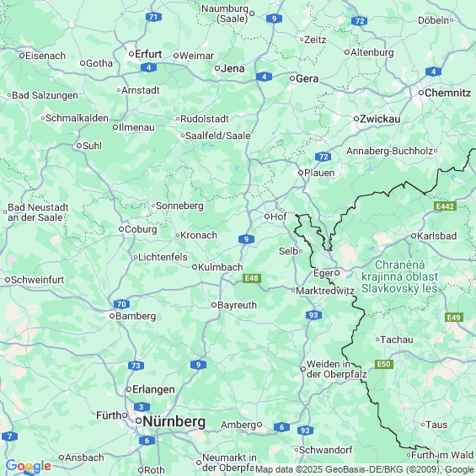Click the Google logo
Viewport: 476px width, 476px height.
tap(29, 466)
